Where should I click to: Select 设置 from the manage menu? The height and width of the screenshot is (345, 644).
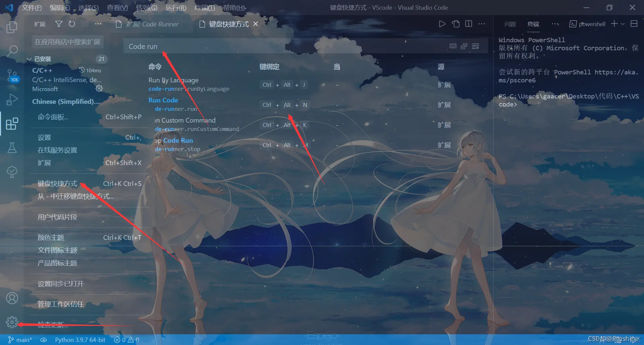(x=90, y=137)
